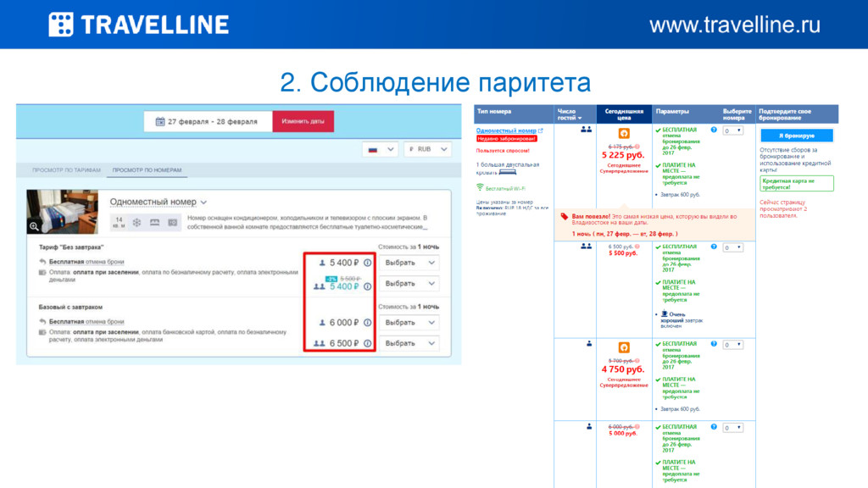868x488 pixels.
Task: Open Выбрать dropdown for 6 000 ₽ rate
Action: (409, 323)
